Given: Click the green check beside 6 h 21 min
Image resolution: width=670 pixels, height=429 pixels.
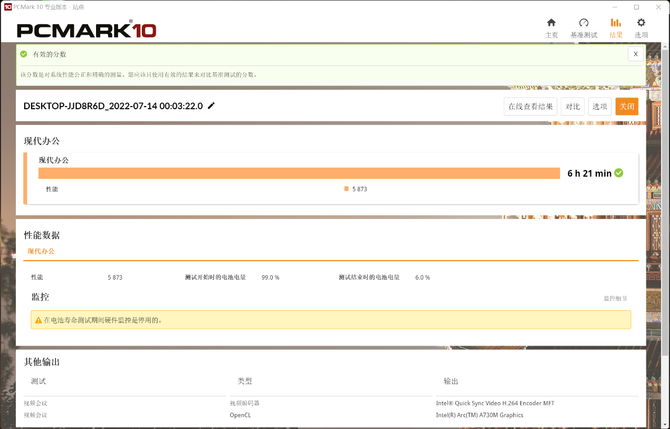Looking at the screenshot, I should click(619, 173).
